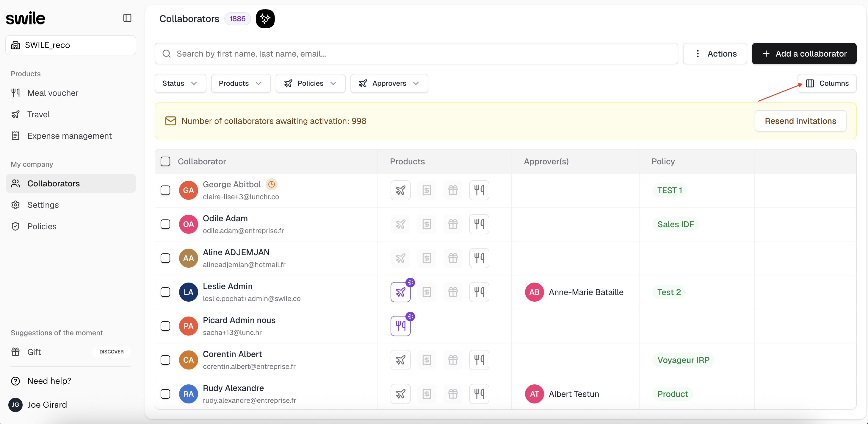Click George Abitbol's meal voucher icon
Screen dimensions: 868x424
479,190
